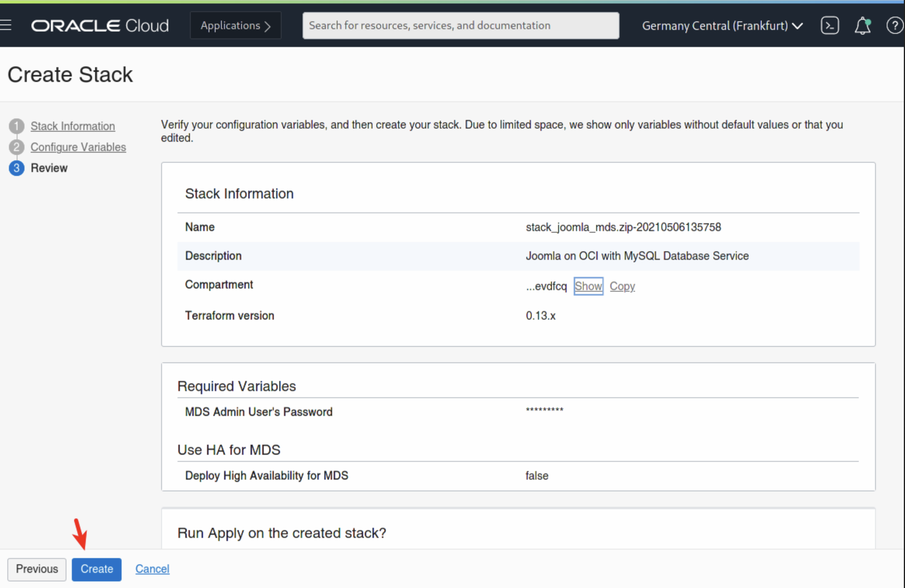The height and width of the screenshot is (588, 905).
Task: Click the Oracle Cloud logo
Action: 100,26
